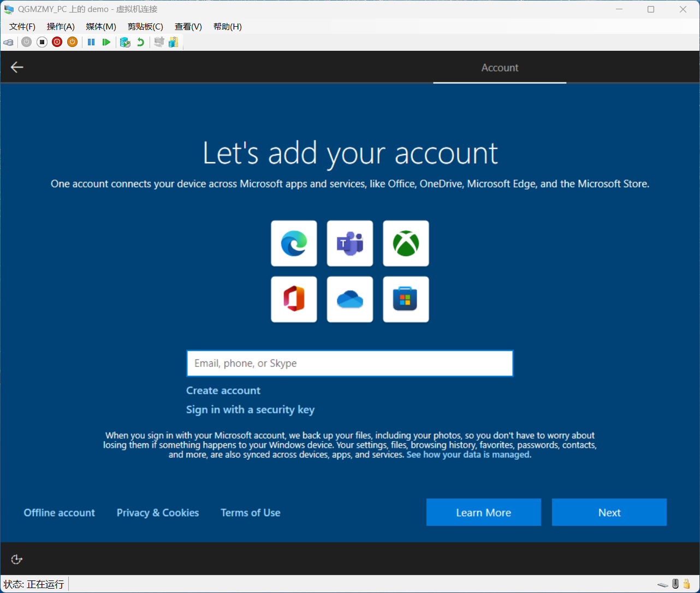Open the 文件(F) menu
This screenshot has height=593, width=700.
(22, 27)
